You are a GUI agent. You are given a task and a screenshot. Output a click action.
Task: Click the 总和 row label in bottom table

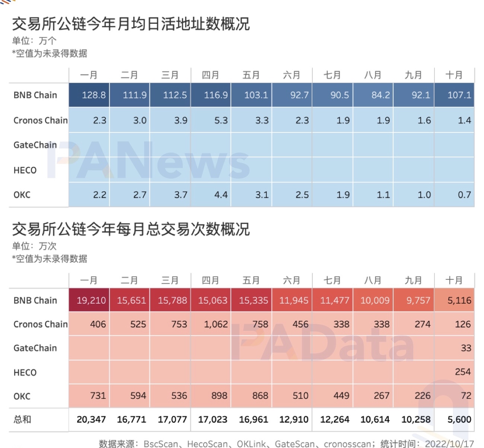click(x=22, y=419)
